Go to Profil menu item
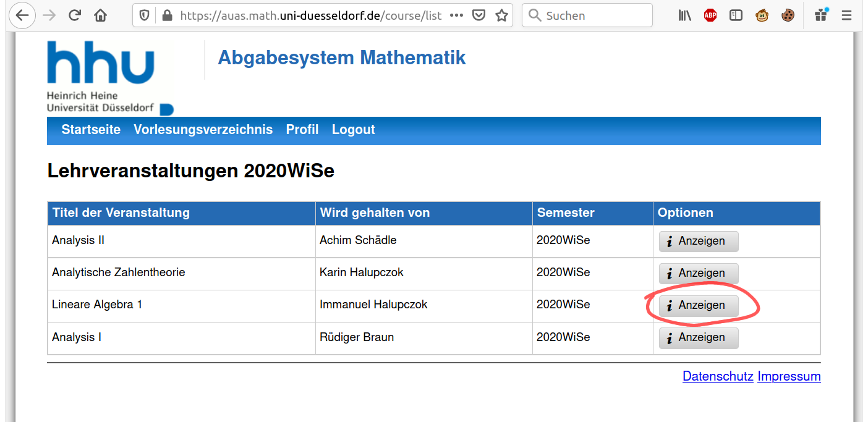This screenshot has height=422, width=868. (x=302, y=130)
